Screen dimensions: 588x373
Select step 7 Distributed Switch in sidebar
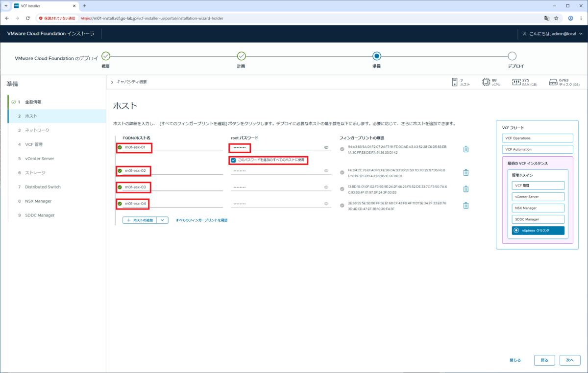coord(57,187)
